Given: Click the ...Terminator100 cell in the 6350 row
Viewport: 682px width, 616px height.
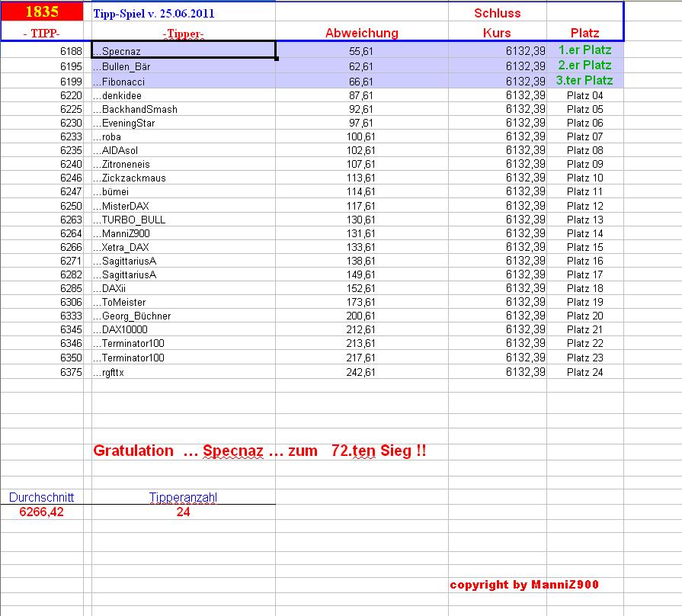Looking at the screenshot, I should [x=183, y=358].
